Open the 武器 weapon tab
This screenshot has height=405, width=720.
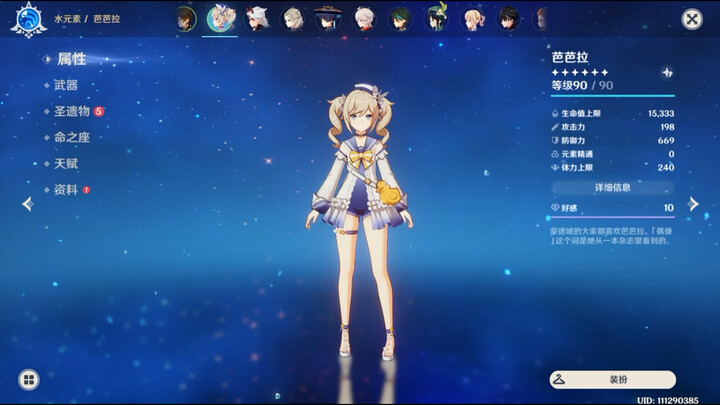[66, 85]
